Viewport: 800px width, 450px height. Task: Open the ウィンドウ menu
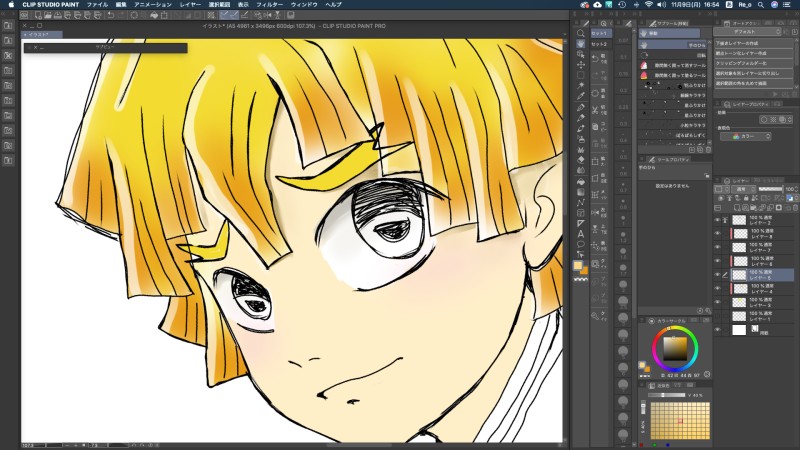pyautogui.click(x=304, y=5)
